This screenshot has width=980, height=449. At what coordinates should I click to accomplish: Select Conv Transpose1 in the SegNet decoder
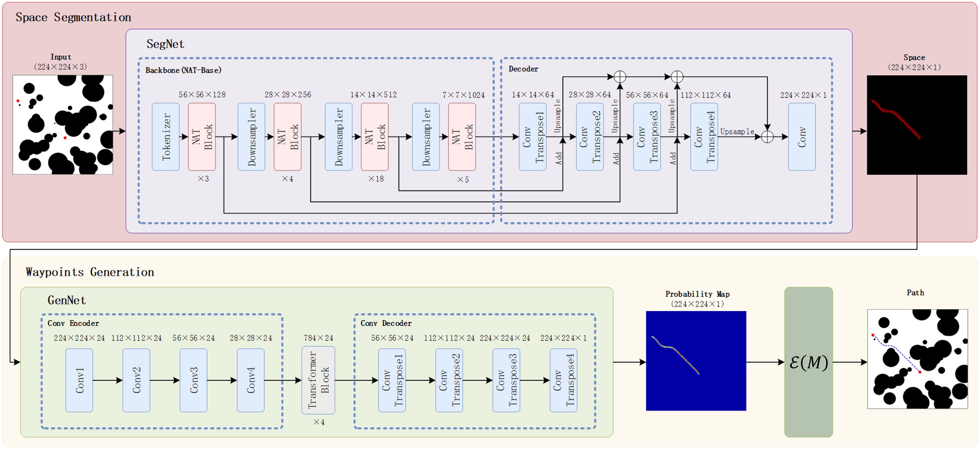pos(533,137)
